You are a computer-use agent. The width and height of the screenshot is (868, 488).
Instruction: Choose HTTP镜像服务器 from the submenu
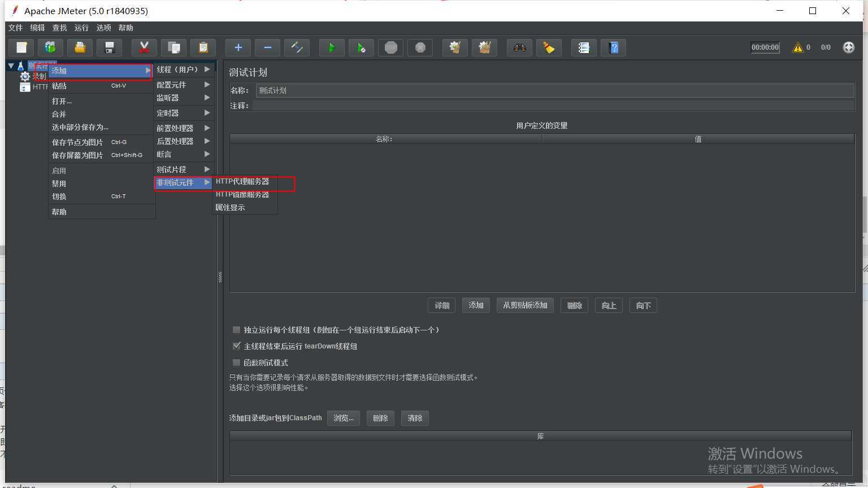click(x=245, y=195)
